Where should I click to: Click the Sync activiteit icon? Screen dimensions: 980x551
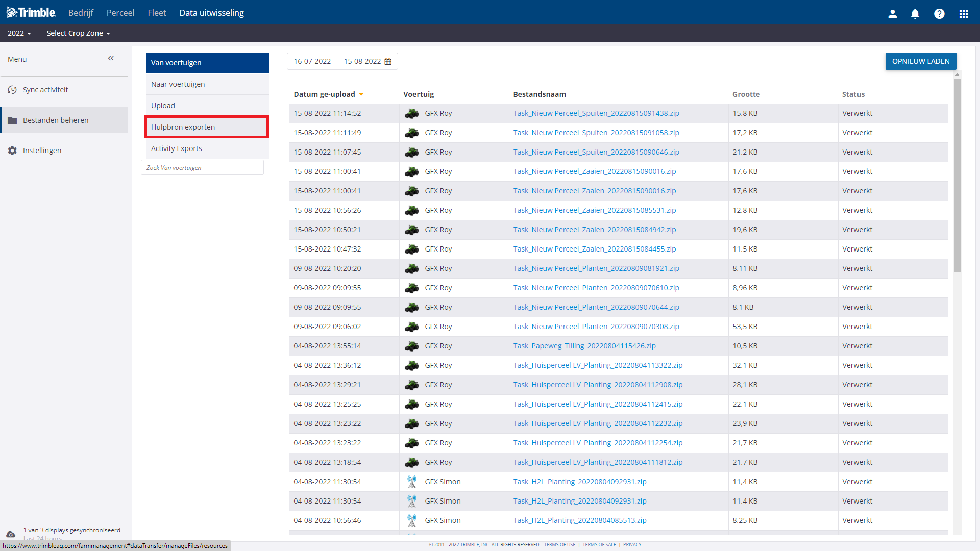12,90
